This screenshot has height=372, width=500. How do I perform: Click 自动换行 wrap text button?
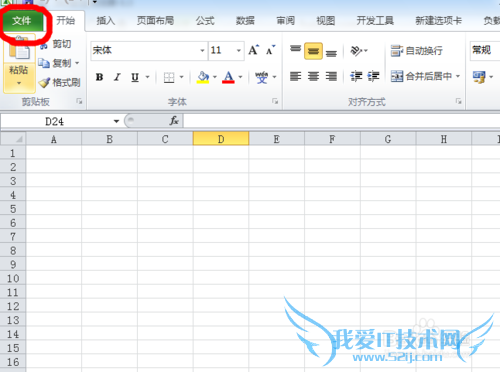point(417,51)
